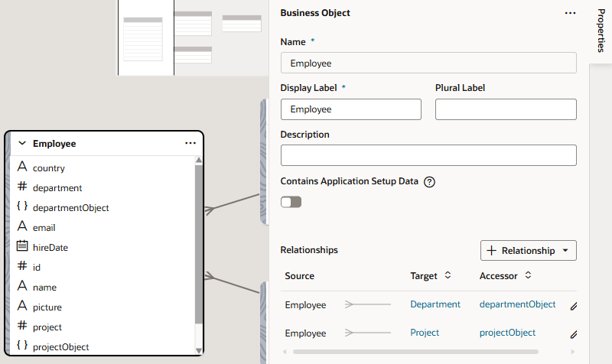This screenshot has height=364, width=612.
Task: Click the number type icon beside department
Action: pos(22,186)
